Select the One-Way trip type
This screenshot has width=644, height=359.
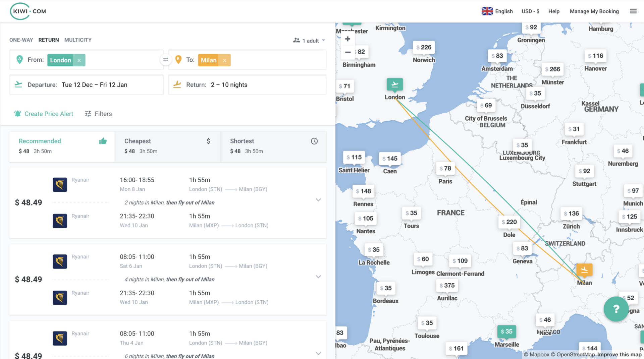tap(21, 40)
